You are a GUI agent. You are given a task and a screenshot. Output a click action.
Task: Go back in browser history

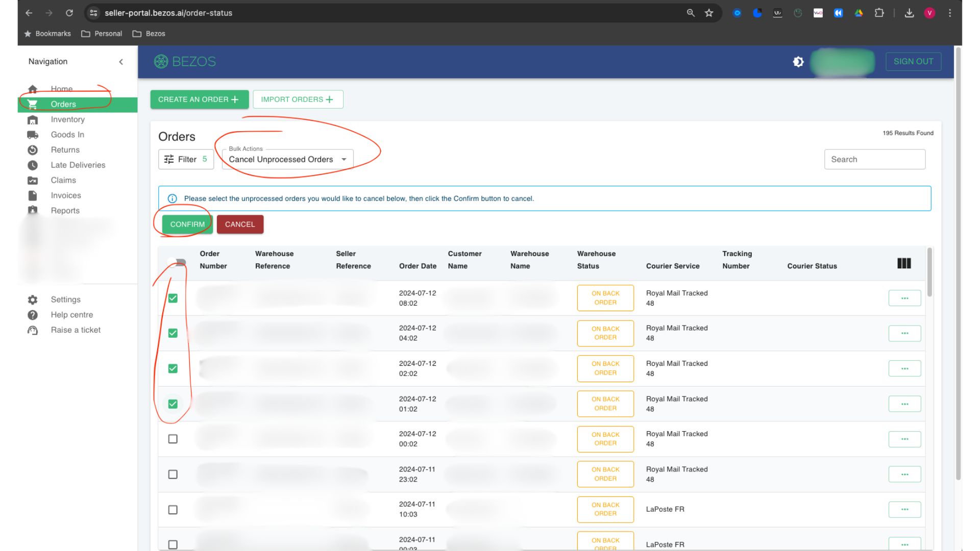tap(29, 13)
